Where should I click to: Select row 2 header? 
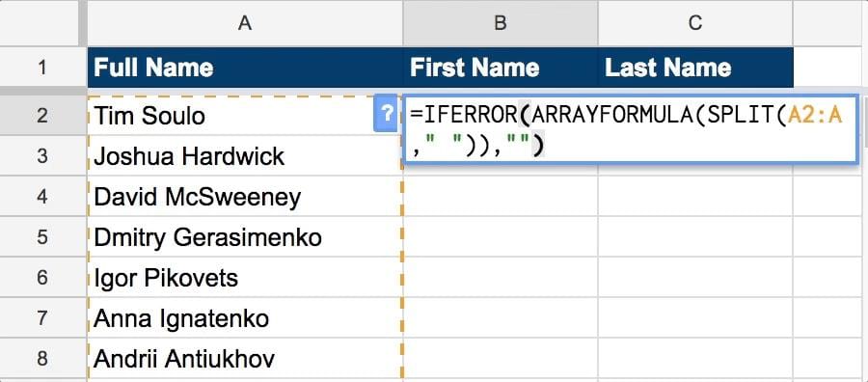pyautogui.click(x=43, y=116)
